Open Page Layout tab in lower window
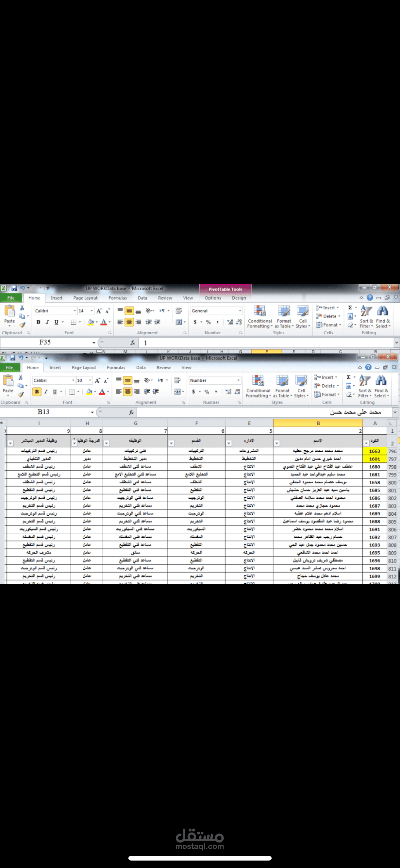400x868 pixels. click(84, 368)
